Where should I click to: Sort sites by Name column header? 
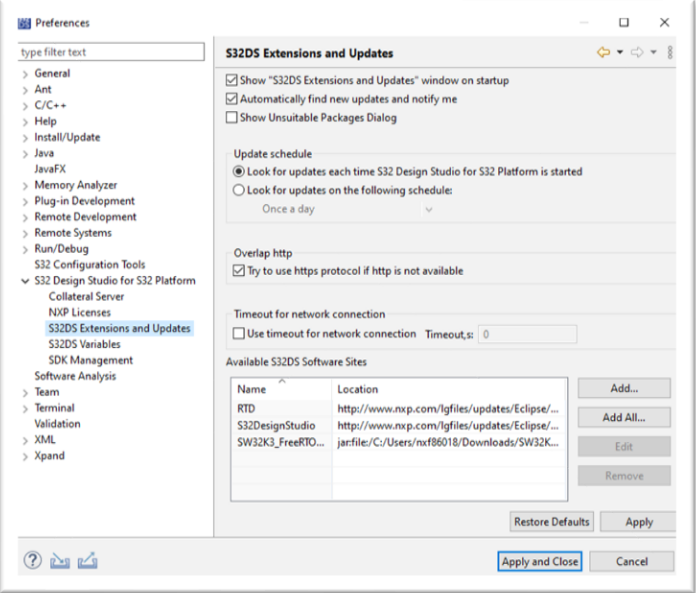tap(281, 389)
